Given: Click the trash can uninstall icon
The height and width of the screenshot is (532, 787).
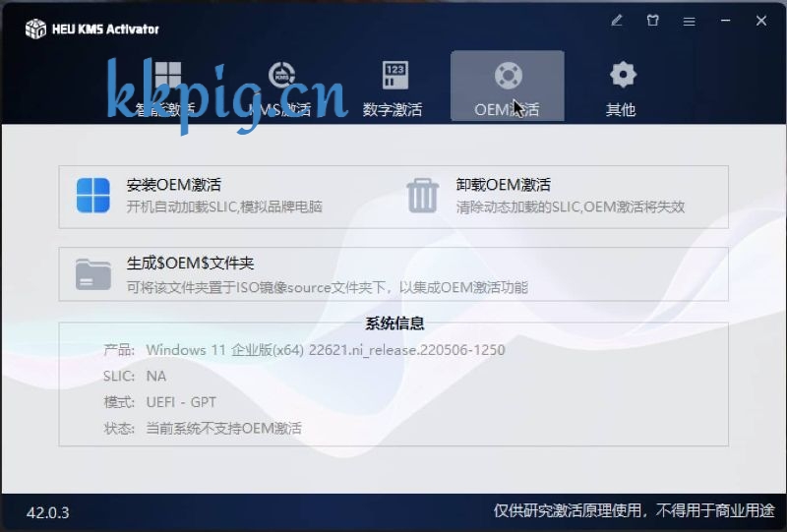Looking at the screenshot, I should tap(423, 196).
